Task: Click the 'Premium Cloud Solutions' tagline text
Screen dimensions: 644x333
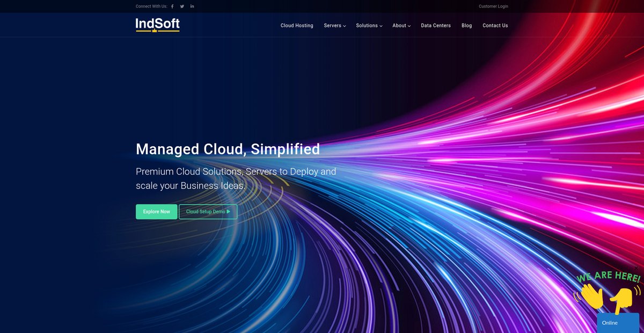Action: (x=236, y=179)
